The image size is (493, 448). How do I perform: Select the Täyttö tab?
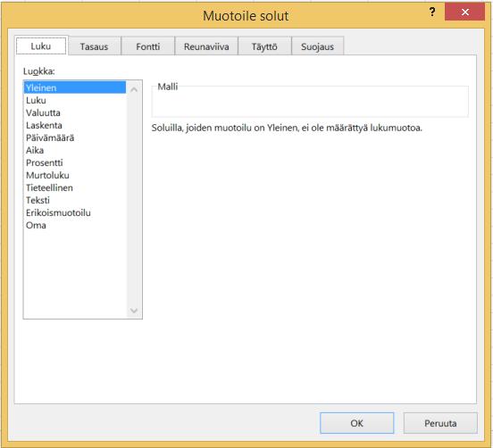click(264, 46)
